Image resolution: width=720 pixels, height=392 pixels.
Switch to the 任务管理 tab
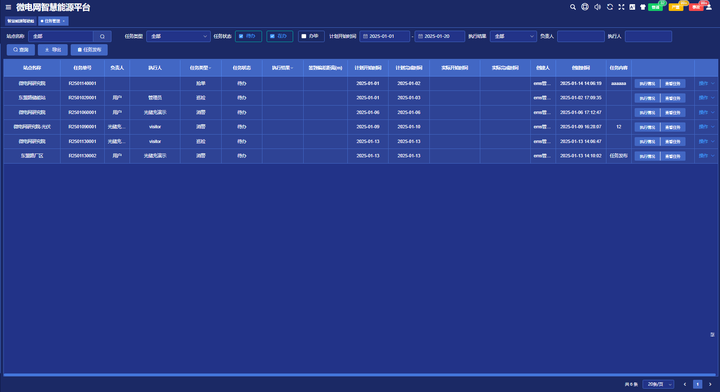[x=53, y=21]
